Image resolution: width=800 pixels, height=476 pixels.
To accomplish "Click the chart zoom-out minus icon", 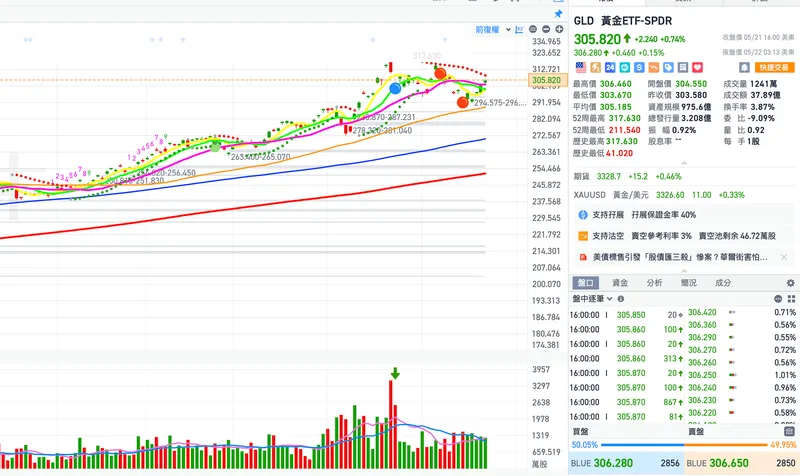I will pyautogui.click(x=546, y=30).
